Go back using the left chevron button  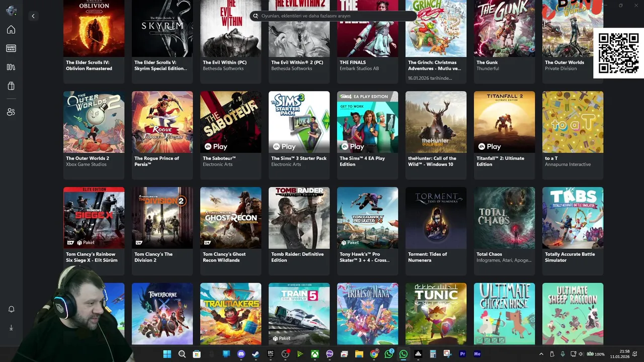(x=33, y=16)
